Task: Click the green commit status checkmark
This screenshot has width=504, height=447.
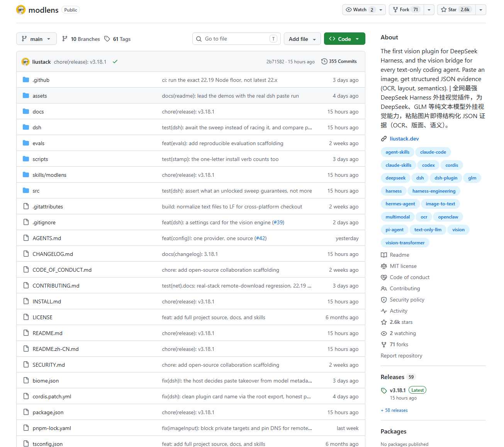Action: tap(115, 61)
